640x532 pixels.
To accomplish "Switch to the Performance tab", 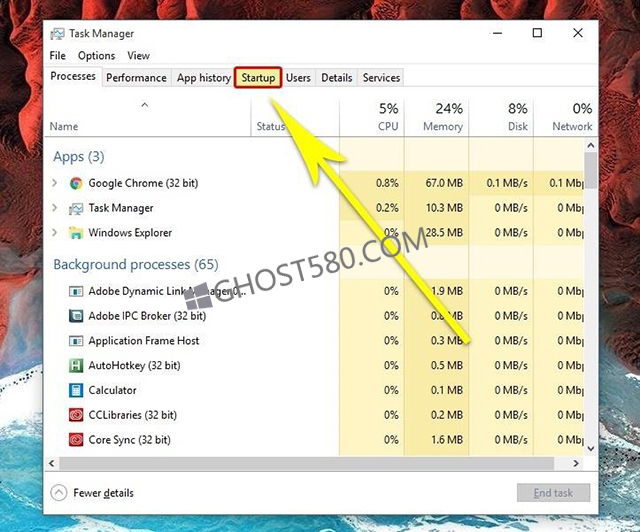I will [136, 78].
